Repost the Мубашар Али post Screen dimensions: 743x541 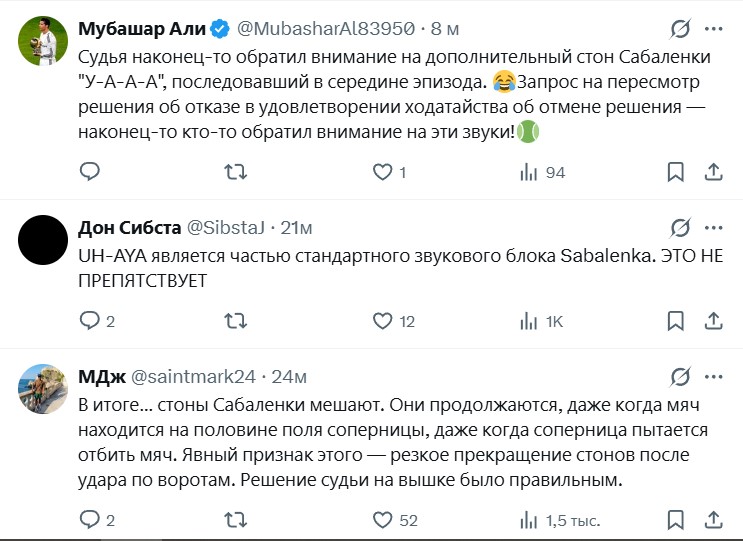(235, 173)
